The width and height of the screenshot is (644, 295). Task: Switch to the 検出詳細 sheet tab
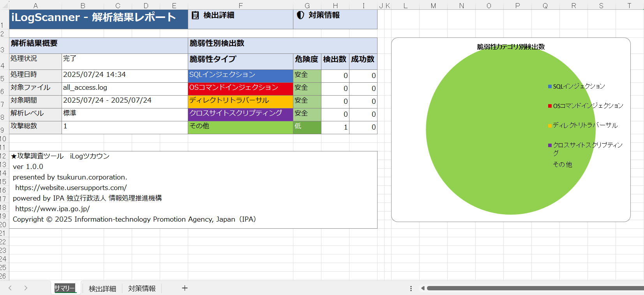pos(102,288)
